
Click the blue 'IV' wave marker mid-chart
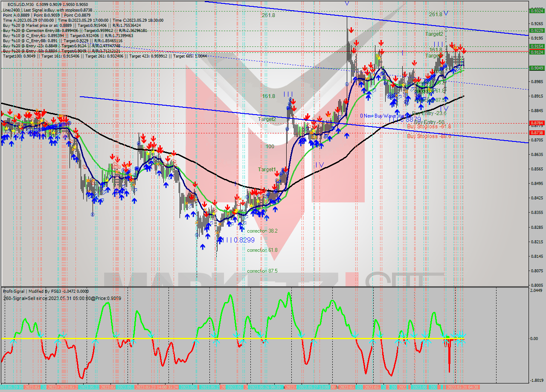pyautogui.click(x=319, y=165)
